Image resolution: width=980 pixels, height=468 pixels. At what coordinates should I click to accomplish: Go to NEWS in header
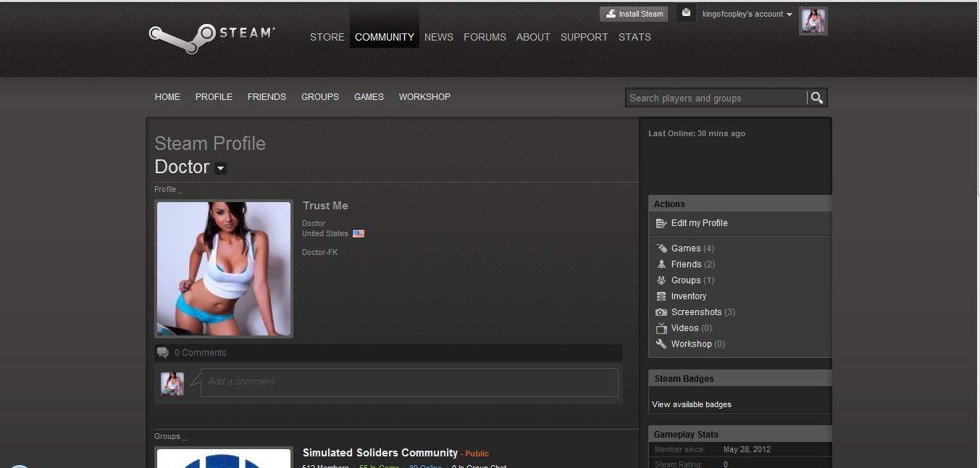[x=439, y=37]
